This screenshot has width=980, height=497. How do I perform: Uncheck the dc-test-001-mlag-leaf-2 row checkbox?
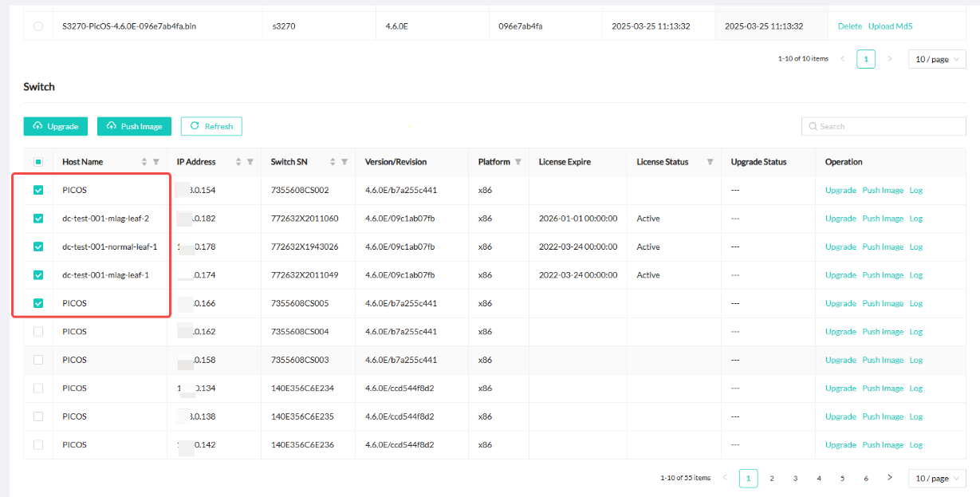coord(38,219)
